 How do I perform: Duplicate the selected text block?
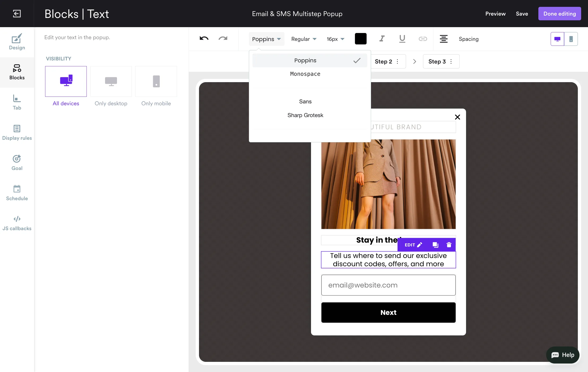click(435, 245)
